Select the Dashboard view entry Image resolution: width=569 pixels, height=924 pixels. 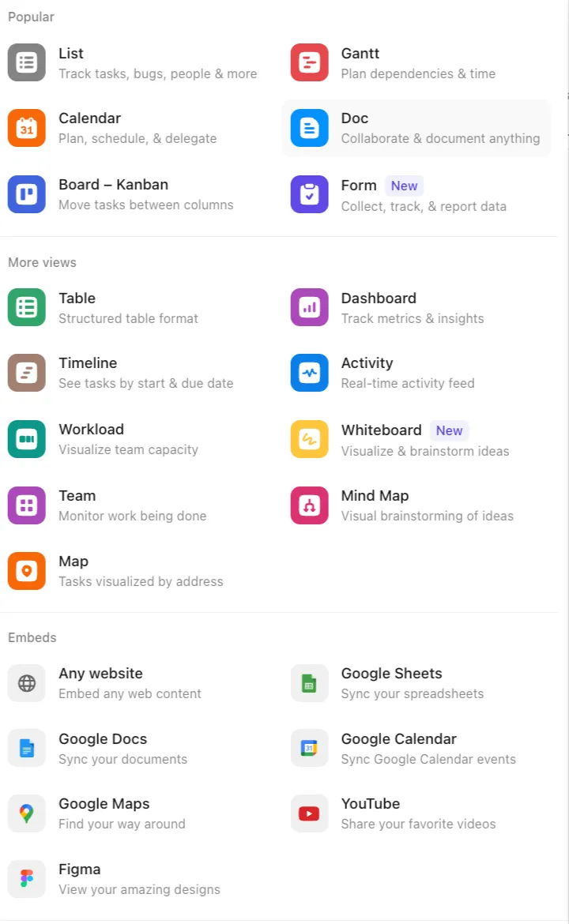tap(379, 299)
